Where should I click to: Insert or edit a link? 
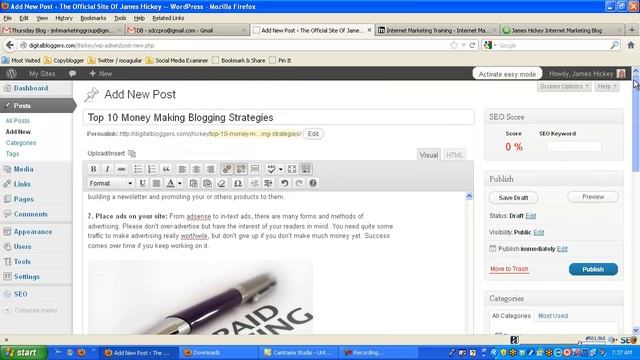click(227, 169)
